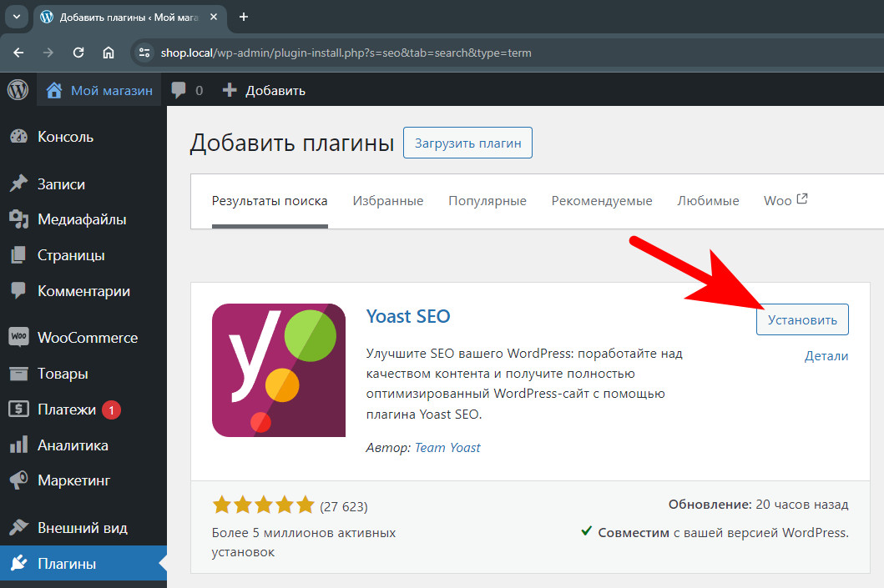
Task: Click the plug icon for Плагины
Action: 18,563
